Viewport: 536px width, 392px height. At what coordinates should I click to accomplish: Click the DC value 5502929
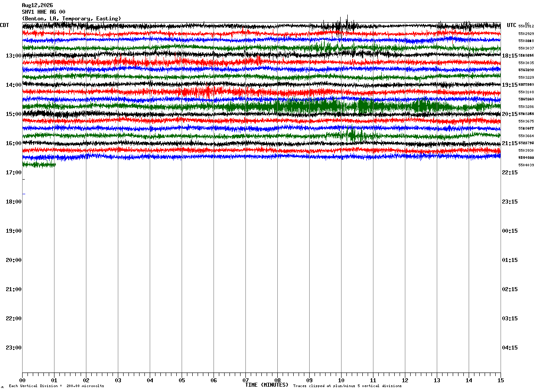pos(526,34)
